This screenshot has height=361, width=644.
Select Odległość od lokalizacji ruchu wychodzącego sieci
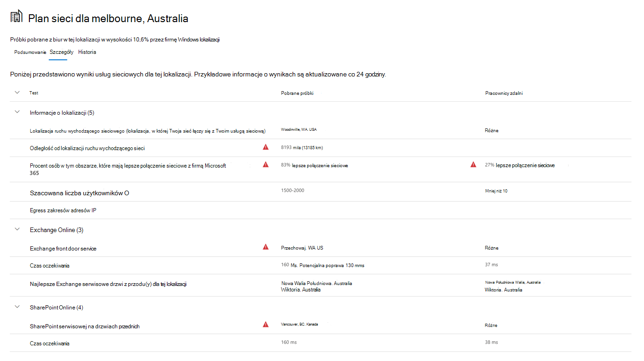(87, 148)
